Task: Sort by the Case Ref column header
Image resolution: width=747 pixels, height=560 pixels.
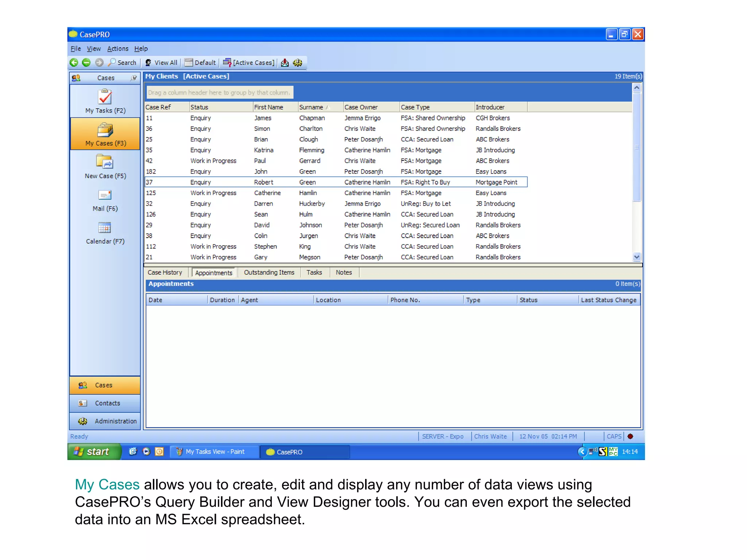Action: pos(167,107)
